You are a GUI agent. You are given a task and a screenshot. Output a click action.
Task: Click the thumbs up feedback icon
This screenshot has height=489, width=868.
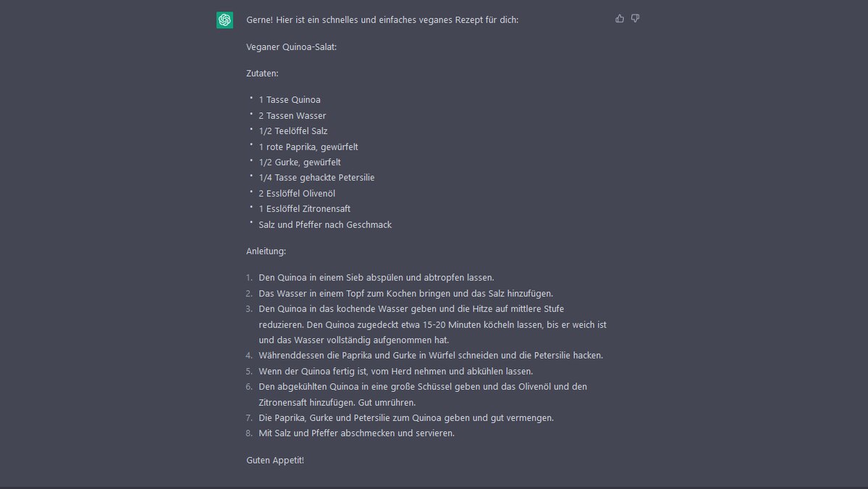click(x=620, y=18)
